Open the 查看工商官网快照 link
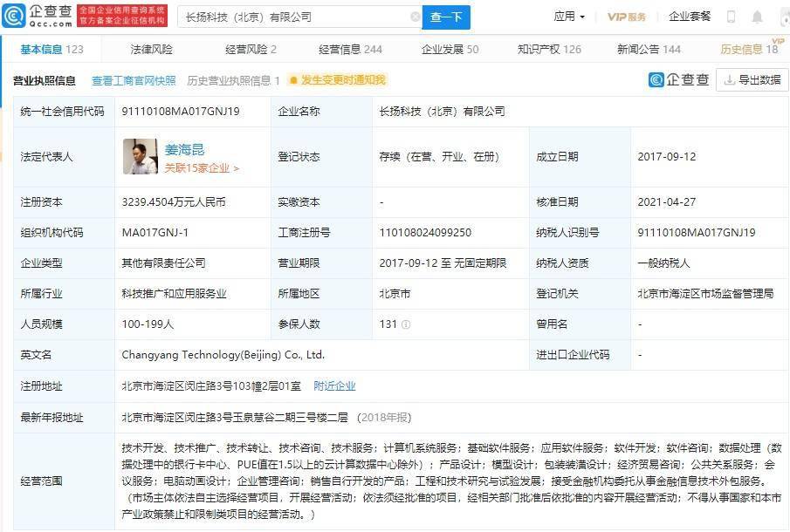 (134, 80)
